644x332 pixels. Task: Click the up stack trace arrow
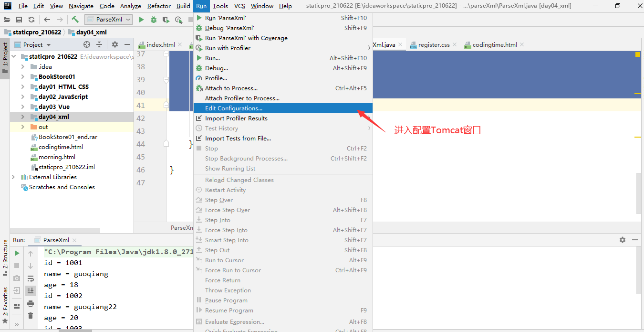pyautogui.click(x=31, y=254)
